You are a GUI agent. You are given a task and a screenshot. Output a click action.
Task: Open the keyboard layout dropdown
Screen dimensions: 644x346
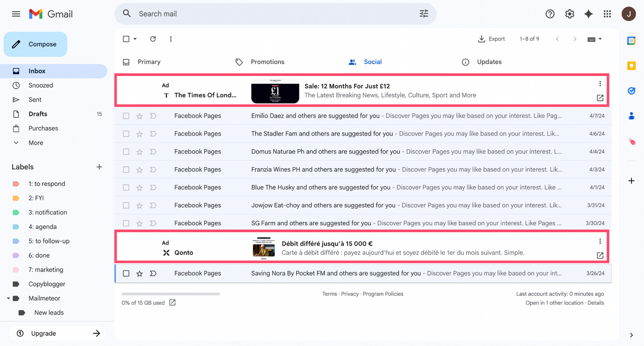[x=595, y=39]
